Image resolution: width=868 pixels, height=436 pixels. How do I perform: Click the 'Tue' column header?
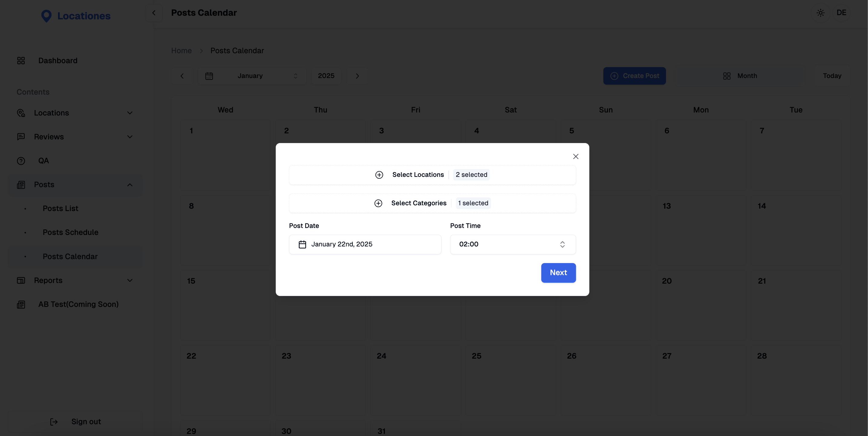point(796,110)
